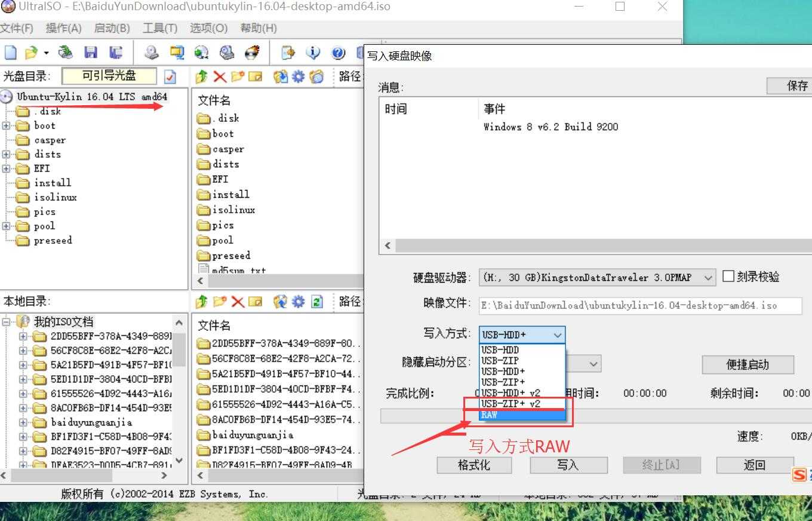Select casper folder in 光盘目录 tree

point(50,140)
